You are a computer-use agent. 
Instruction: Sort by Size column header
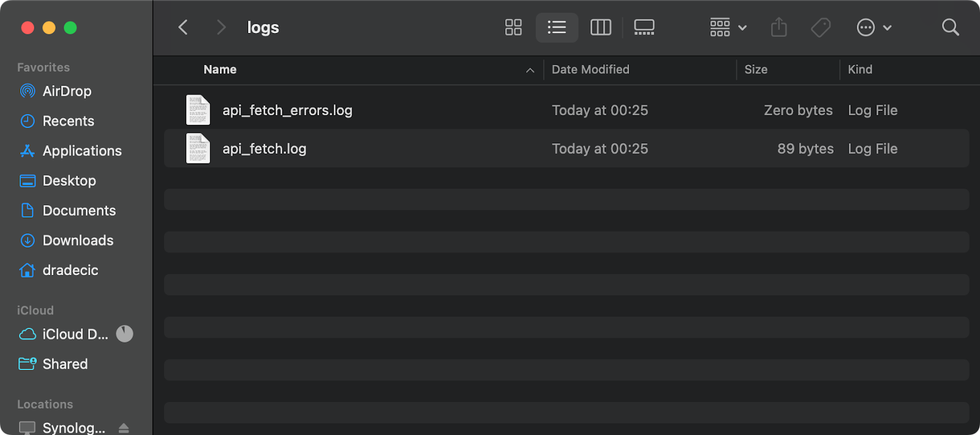(756, 69)
